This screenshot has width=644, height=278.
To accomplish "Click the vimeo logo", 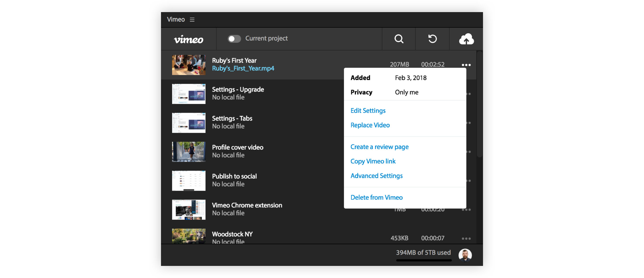I will [x=189, y=39].
